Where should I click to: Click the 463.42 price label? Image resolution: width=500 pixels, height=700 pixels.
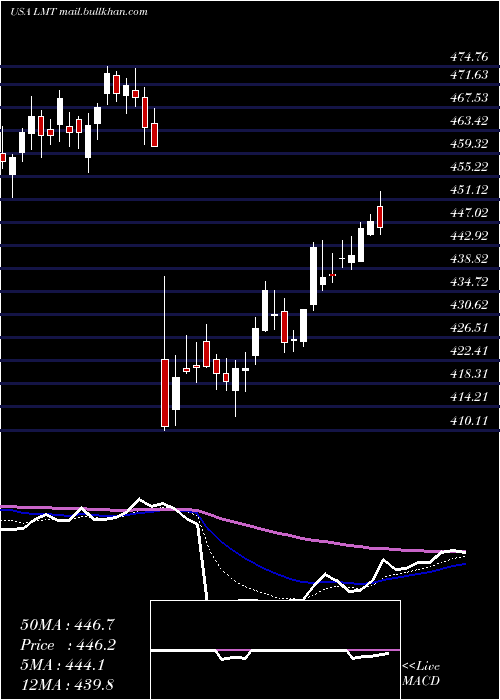[469, 121]
